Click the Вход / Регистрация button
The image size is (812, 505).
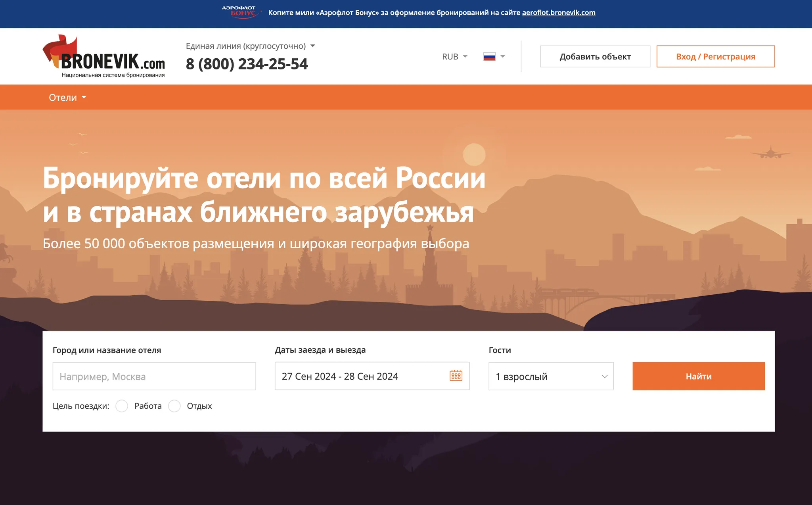click(716, 56)
